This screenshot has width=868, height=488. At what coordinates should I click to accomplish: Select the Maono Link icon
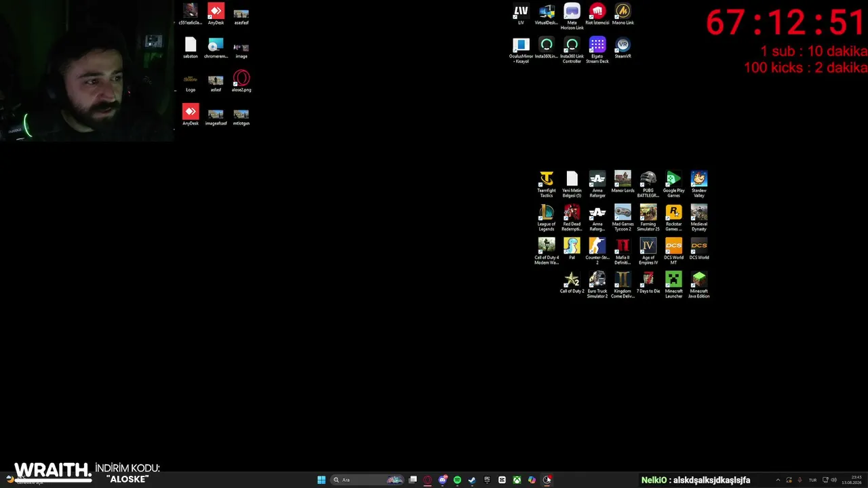623,14
